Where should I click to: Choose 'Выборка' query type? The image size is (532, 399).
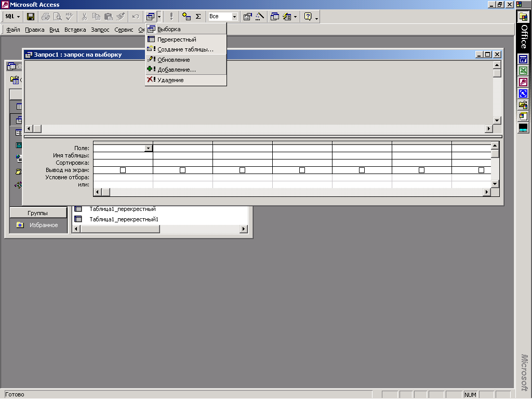pos(186,29)
